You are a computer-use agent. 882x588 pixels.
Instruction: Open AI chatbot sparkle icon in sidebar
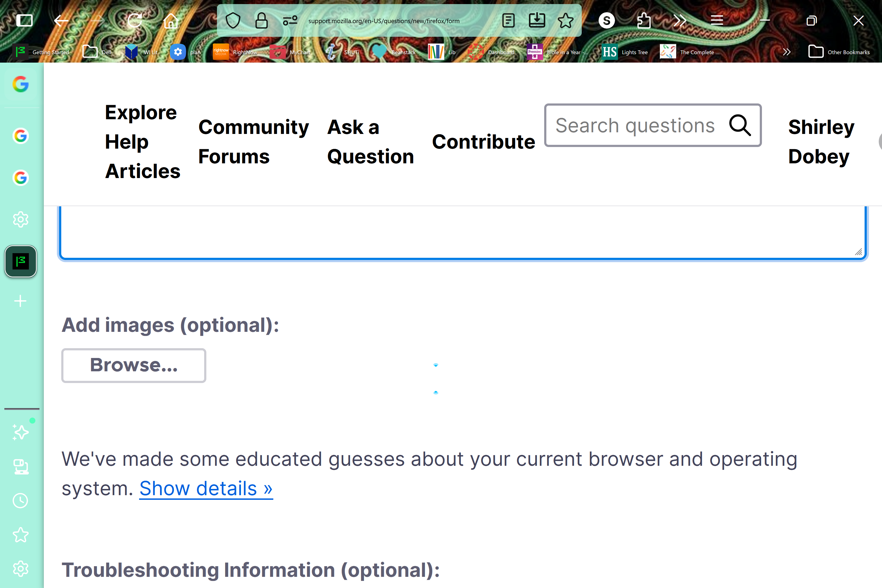pos(21,432)
